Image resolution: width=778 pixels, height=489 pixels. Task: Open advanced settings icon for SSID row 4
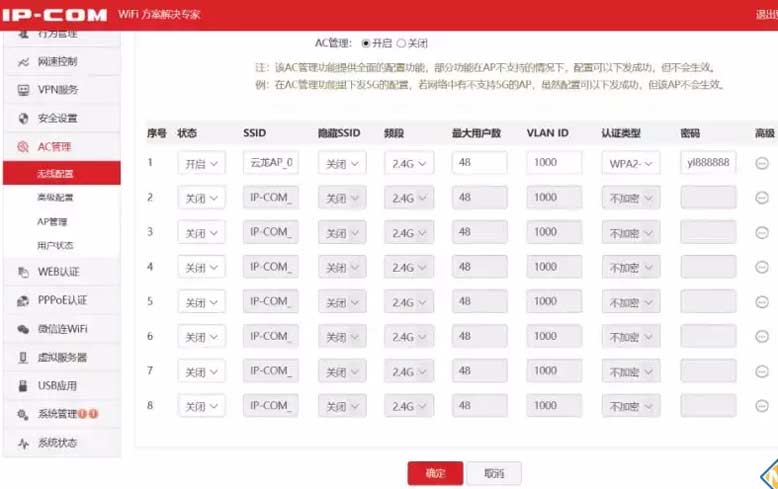tap(762, 267)
